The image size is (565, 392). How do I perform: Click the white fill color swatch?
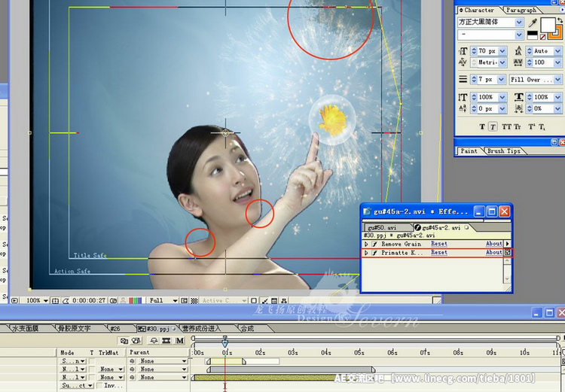pos(548,25)
